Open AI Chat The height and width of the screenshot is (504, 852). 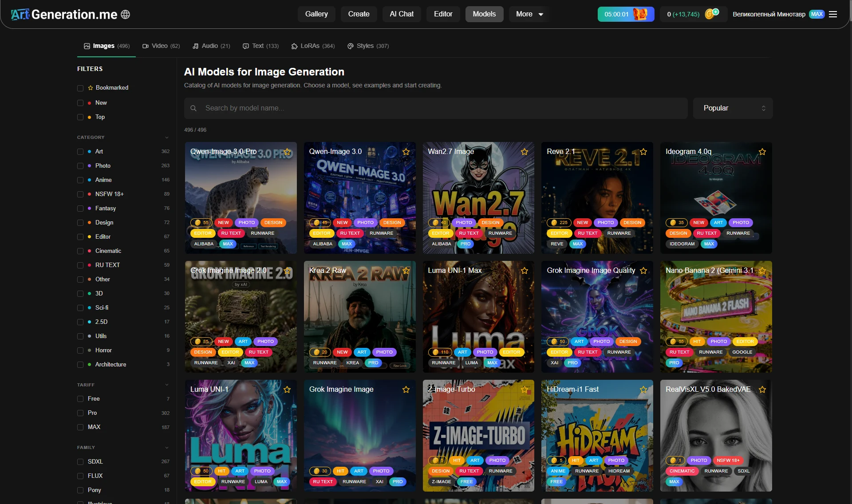click(402, 14)
